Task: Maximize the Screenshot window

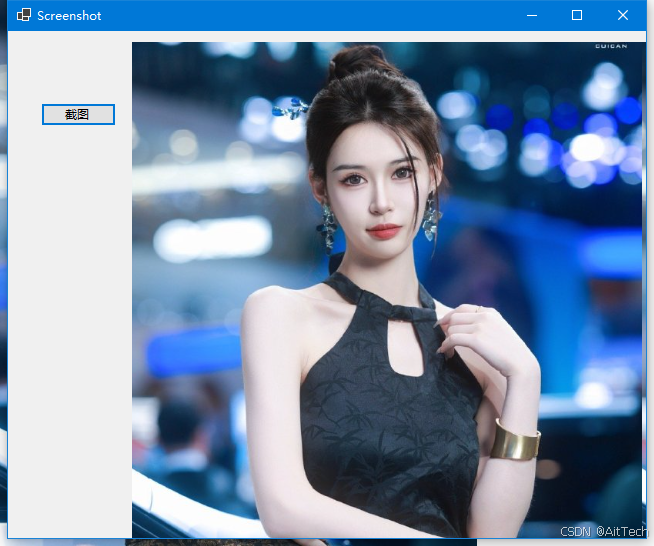Action: pyautogui.click(x=577, y=15)
